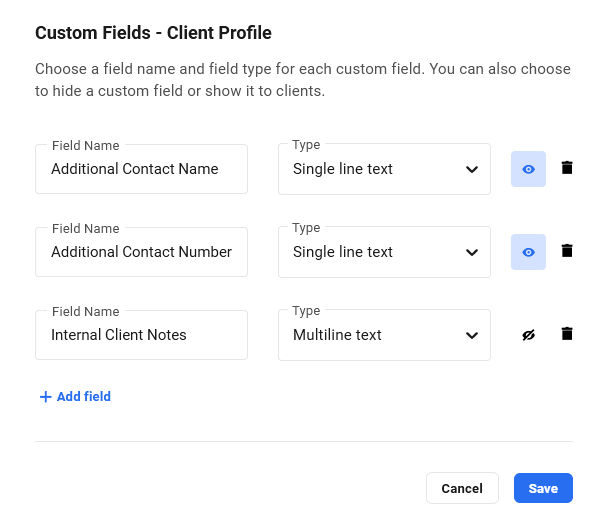Viewport: 610px width, 527px height.
Task: Edit the Additional Contact Name field name
Action: [141, 169]
